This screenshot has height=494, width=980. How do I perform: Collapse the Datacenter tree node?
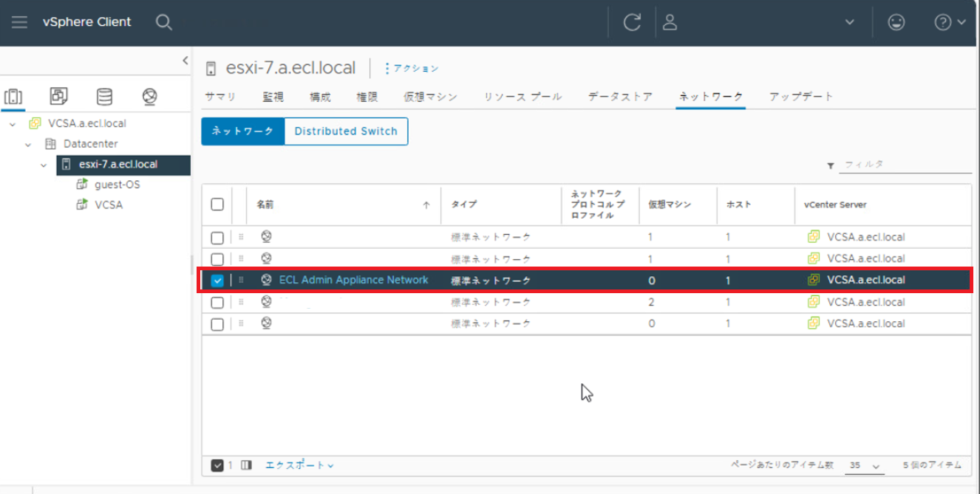pos(28,144)
